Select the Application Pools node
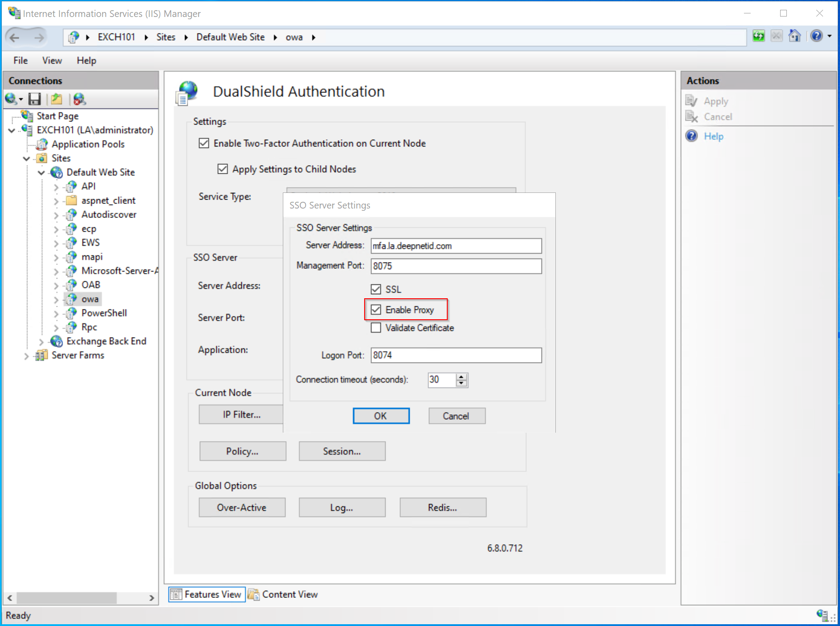 [x=88, y=144]
